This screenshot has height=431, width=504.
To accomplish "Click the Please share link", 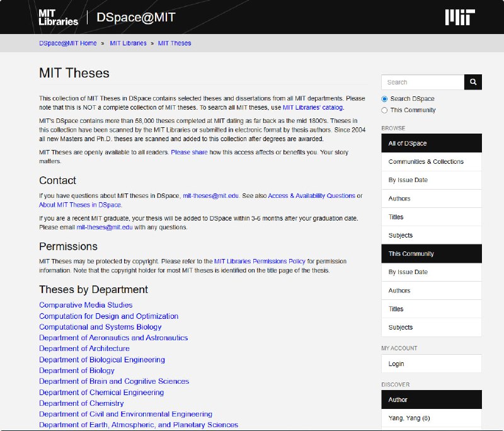I will [x=189, y=152].
